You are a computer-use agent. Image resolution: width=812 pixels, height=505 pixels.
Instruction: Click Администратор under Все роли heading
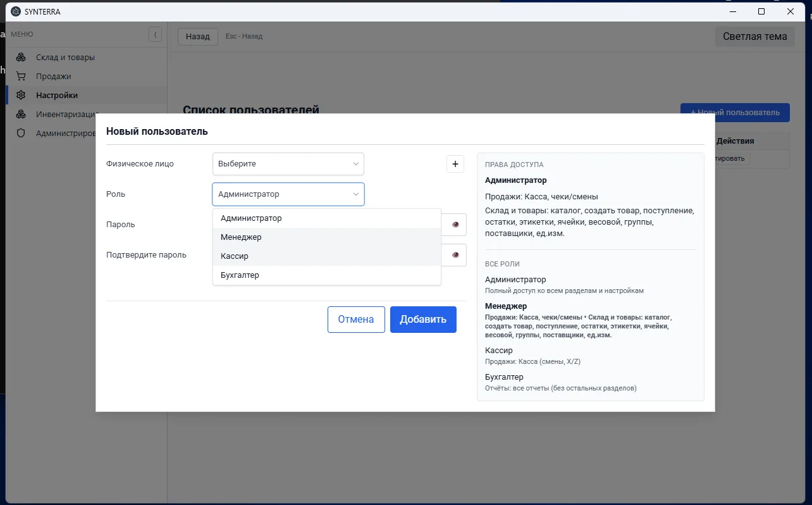(x=515, y=280)
